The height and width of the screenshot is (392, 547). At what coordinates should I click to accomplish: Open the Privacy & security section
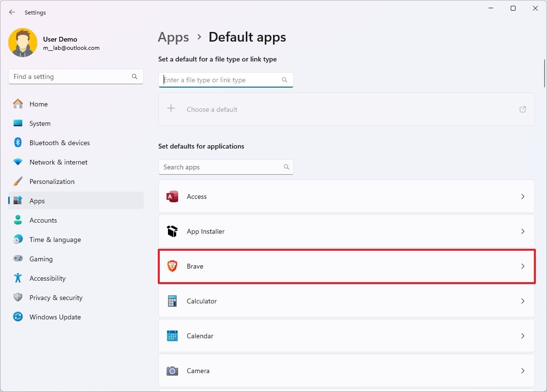[57, 297]
